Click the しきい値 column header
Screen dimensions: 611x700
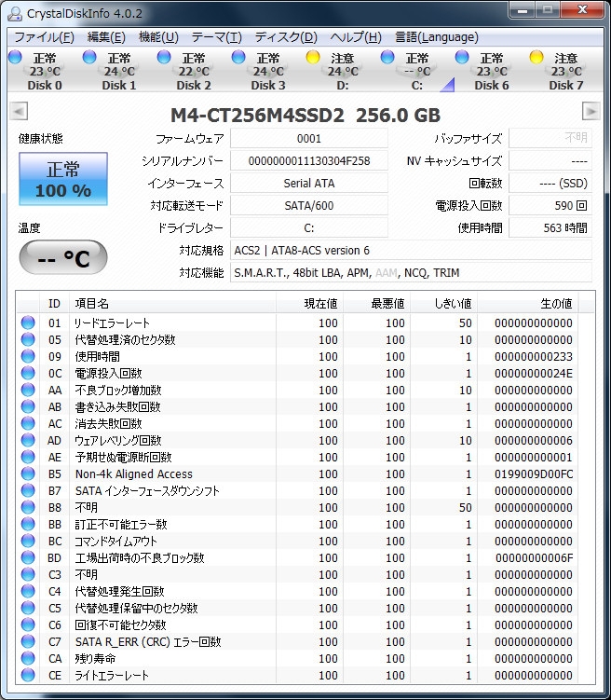[443, 304]
